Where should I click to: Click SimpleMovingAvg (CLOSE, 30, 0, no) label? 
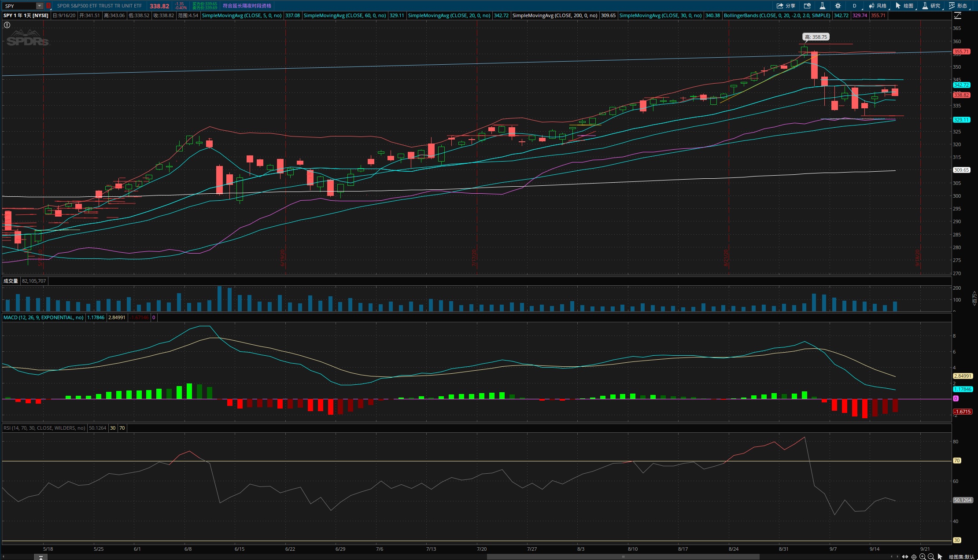[x=661, y=15]
